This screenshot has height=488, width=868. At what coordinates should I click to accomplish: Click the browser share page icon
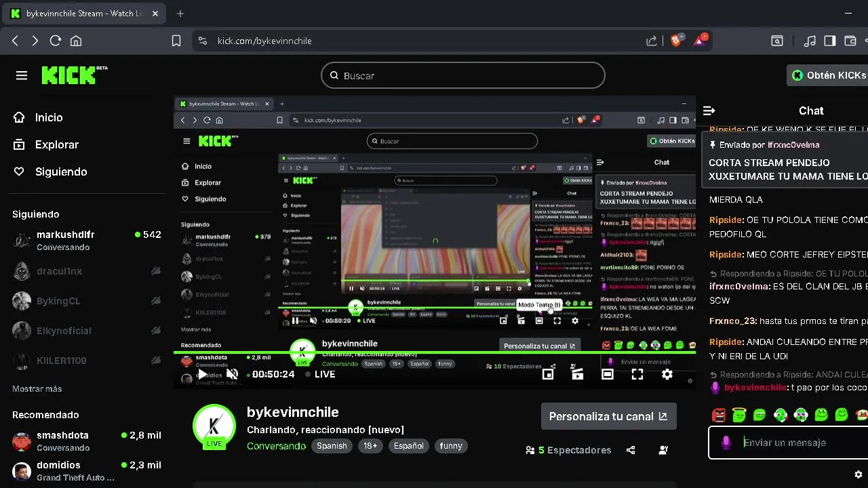(652, 41)
